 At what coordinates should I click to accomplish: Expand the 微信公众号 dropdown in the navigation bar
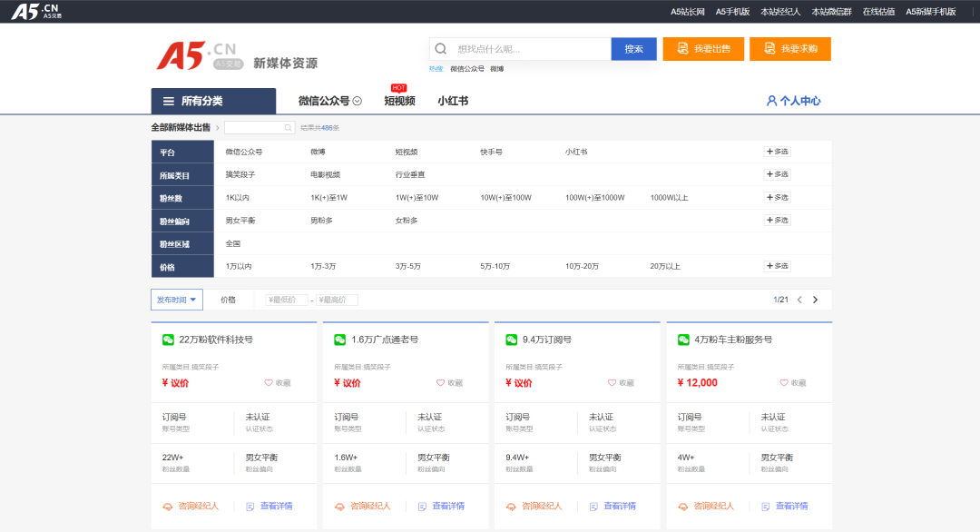coord(358,101)
